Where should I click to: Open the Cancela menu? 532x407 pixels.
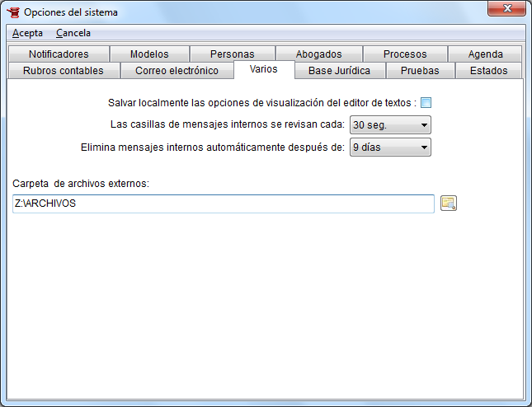[73, 33]
